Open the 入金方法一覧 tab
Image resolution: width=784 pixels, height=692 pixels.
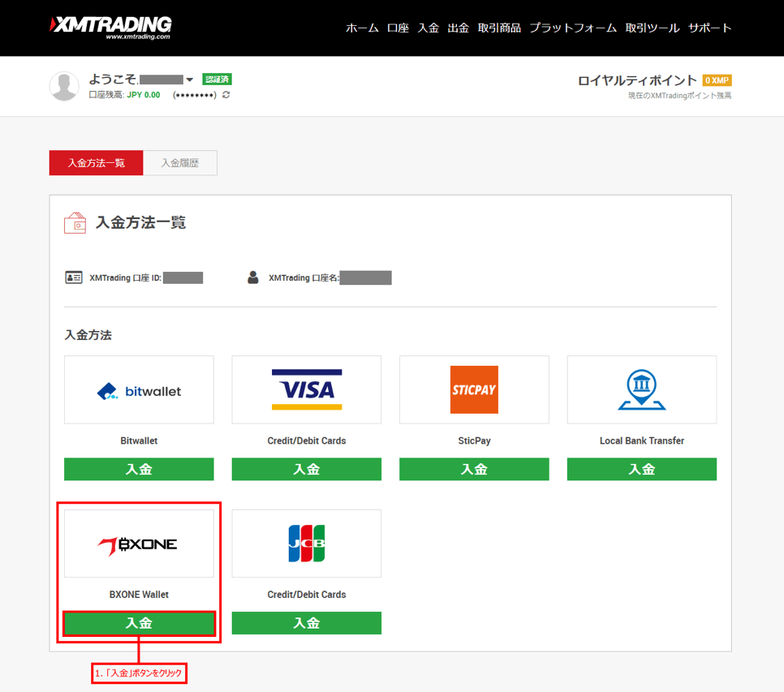96,163
